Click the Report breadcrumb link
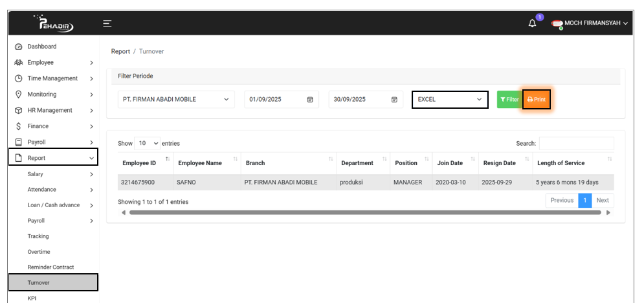This screenshot has width=644, height=303. click(120, 51)
